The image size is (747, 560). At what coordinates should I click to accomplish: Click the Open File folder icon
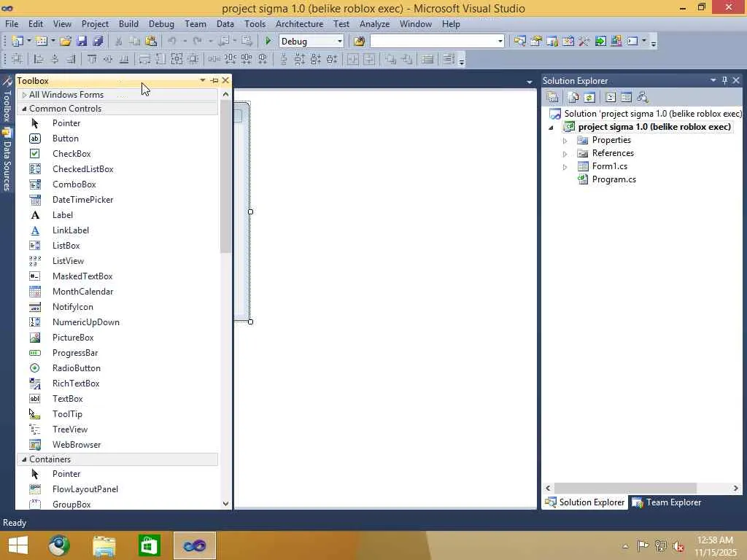pos(65,41)
